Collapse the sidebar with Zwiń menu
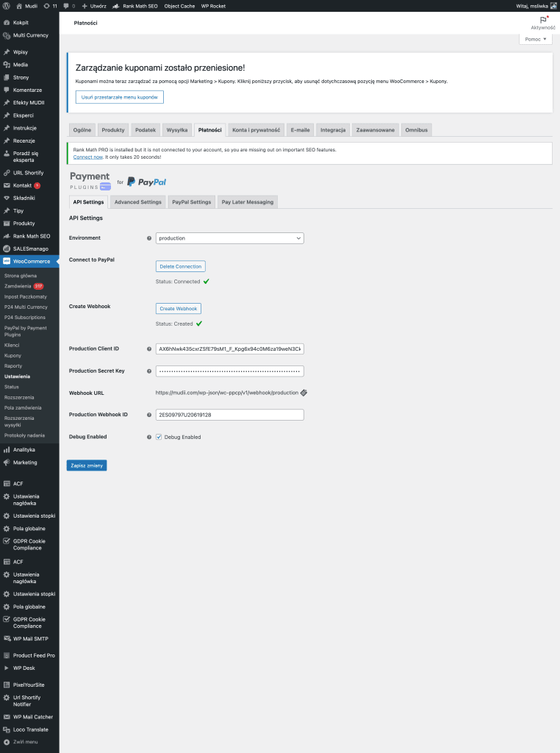Screen dimensions: 560x753 point(25,742)
